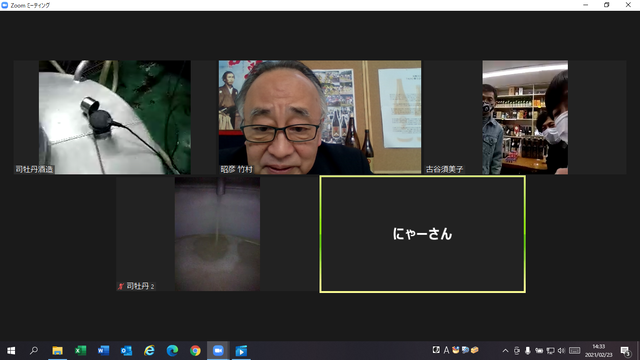Open the Movies & TV taskbar app
Viewport: 640px width, 360px height.
(241, 351)
